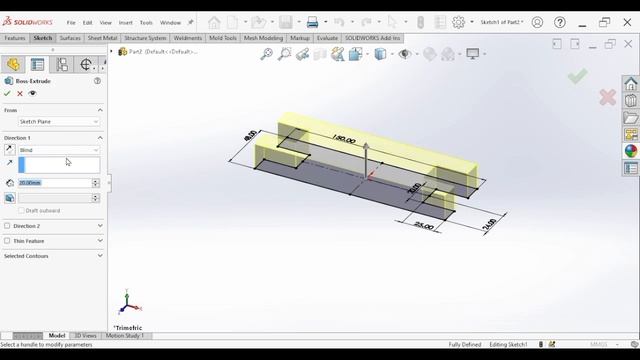Switch to the Sheet Metal ribbon tab
The image size is (640, 360).
click(x=102, y=38)
